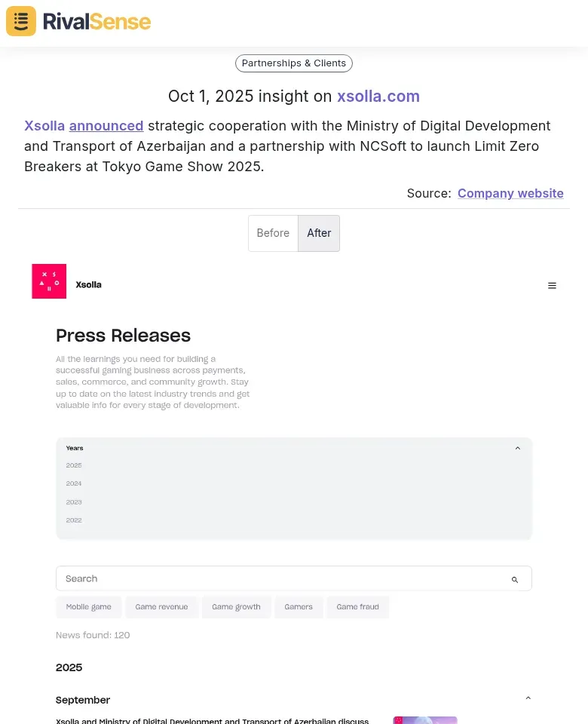This screenshot has height=724, width=588.
Task: Select year 2022 filter
Action: [x=74, y=520]
